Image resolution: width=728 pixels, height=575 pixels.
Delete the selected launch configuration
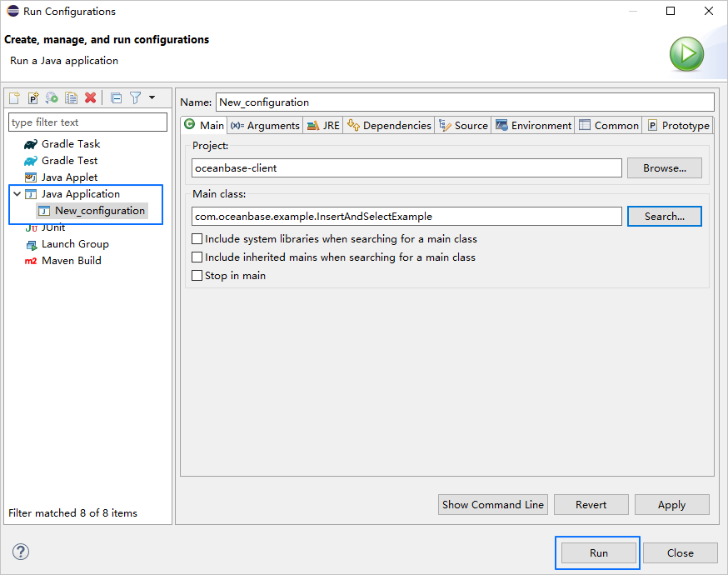91,98
